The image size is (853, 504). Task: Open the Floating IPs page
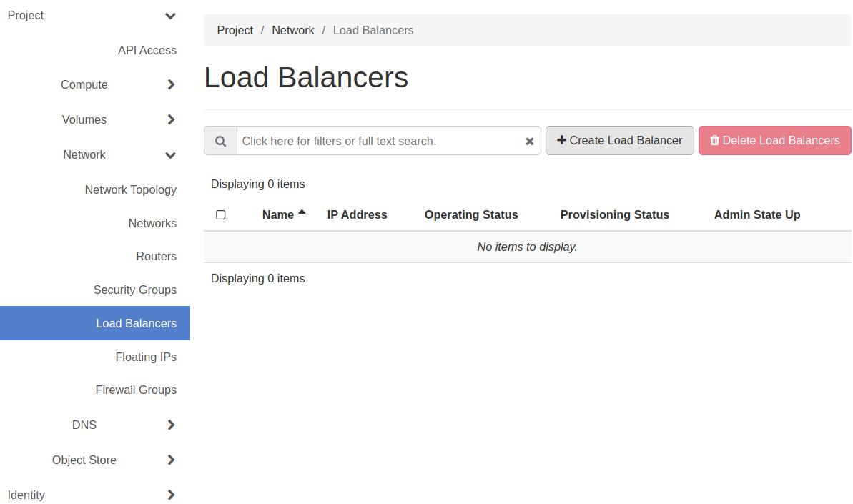click(x=146, y=357)
